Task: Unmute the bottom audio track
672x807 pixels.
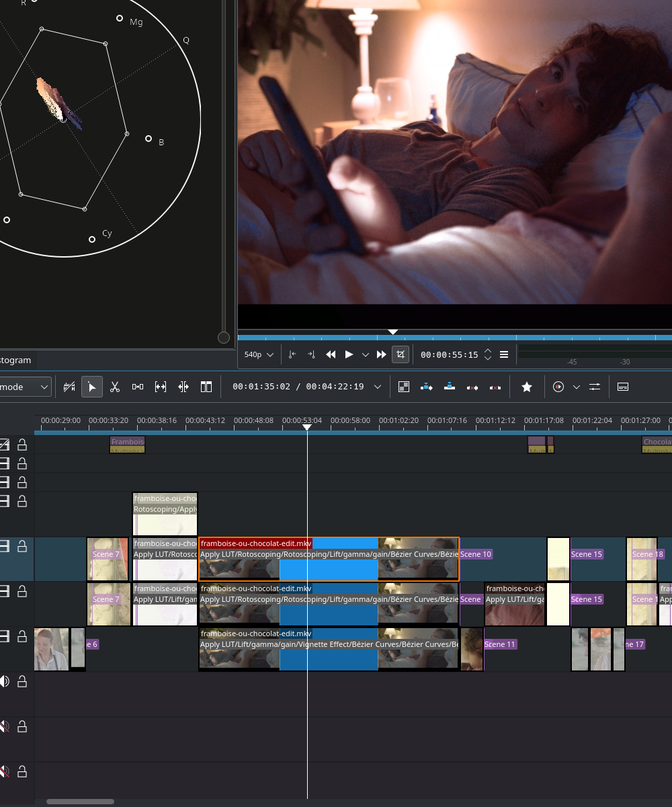Action: (x=5, y=771)
